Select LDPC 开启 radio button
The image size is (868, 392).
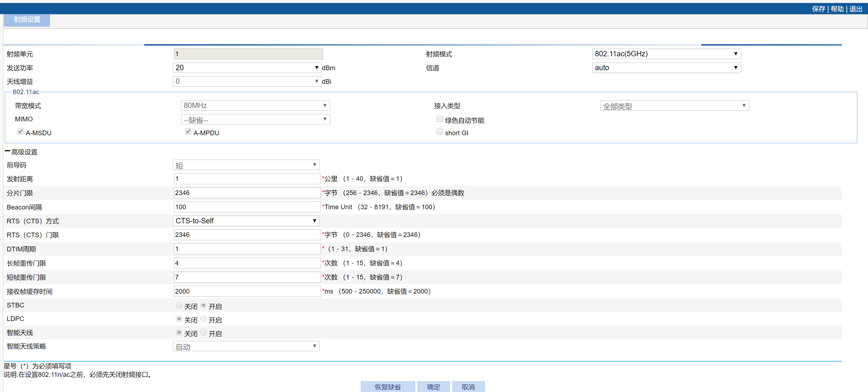[x=203, y=319]
